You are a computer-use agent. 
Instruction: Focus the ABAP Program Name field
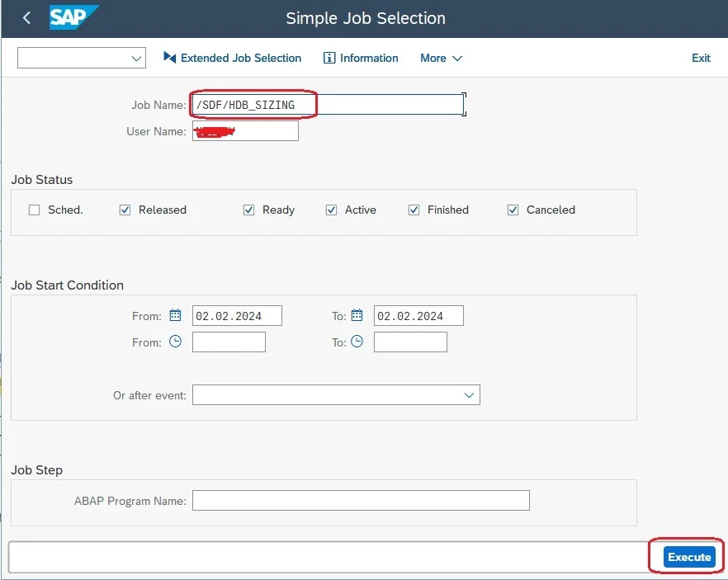361,500
